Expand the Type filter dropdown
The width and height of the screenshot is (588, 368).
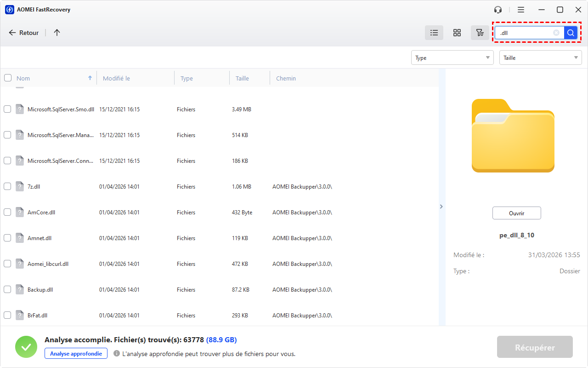(452, 57)
